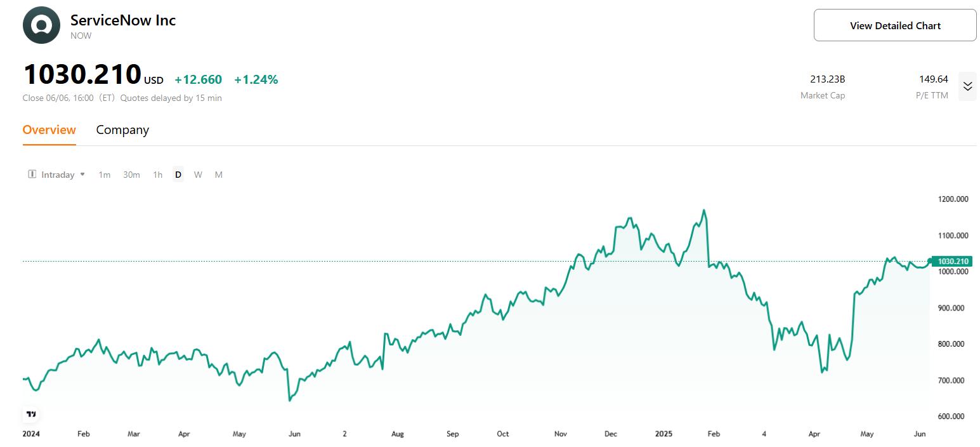Click the ServiceNow company logo icon
The image size is (980, 447).
coord(41,26)
